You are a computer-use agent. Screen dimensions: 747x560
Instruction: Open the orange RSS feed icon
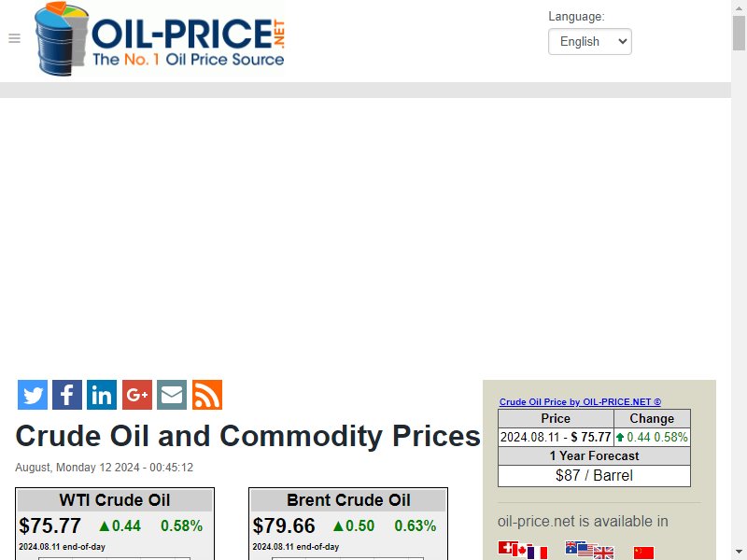coord(207,395)
